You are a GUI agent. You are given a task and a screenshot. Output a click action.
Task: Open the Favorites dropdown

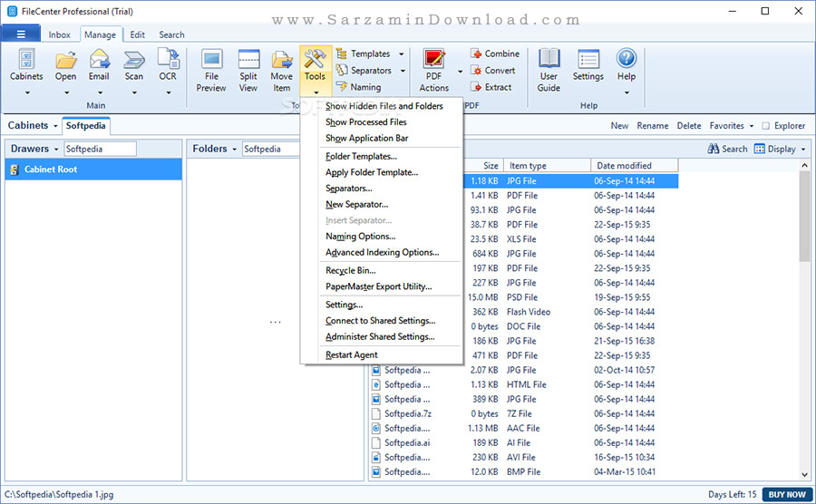point(731,126)
